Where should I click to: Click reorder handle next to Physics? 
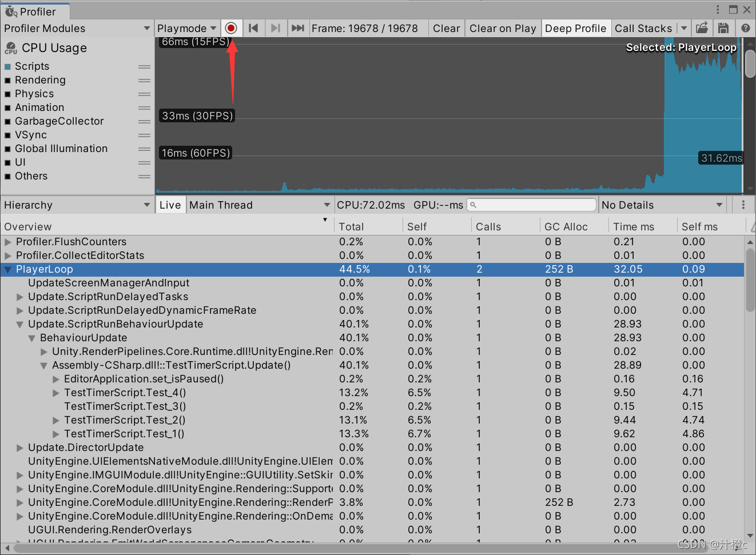pos(144,94)
